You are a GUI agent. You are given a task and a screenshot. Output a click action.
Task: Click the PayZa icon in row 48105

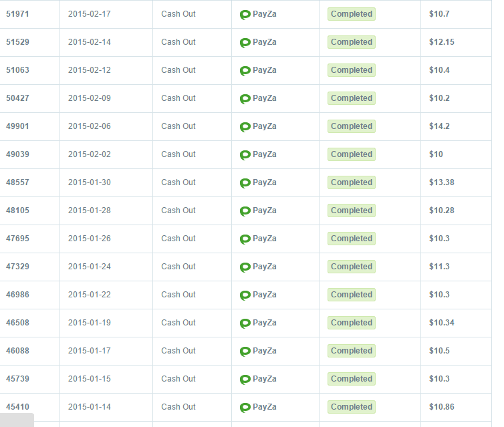point(245,211)
